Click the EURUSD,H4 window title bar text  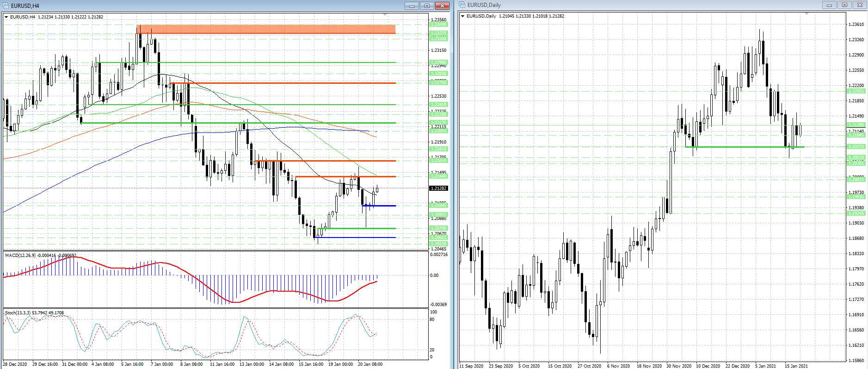(25, 6)
